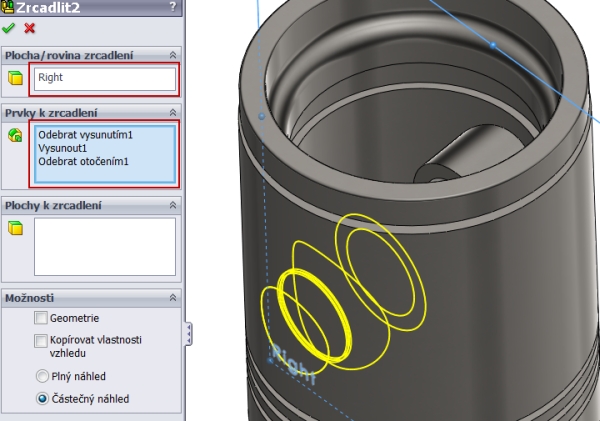This screenshot has width=600, height=421.
Task: Collapse the Plochy k zrcadlení section
Action: [172, 206]
